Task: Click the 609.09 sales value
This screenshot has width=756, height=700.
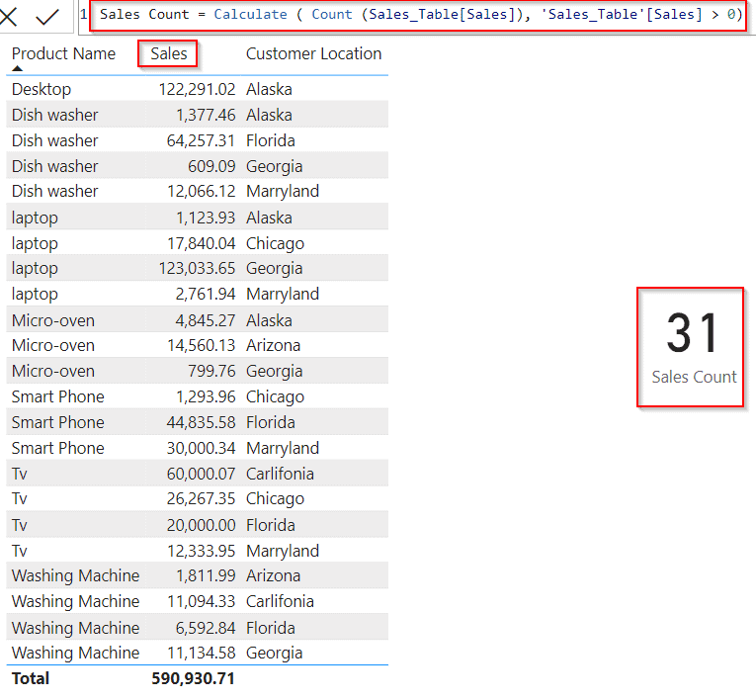Action: (211, 166)
